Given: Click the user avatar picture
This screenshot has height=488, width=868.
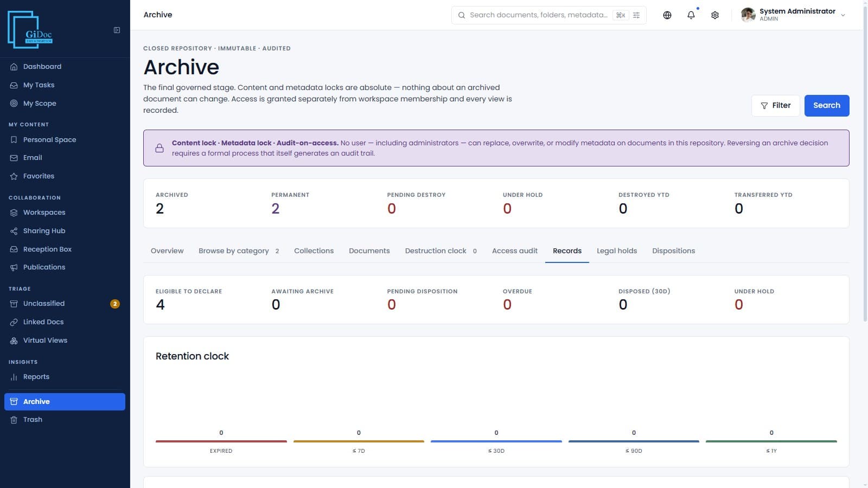Looking at the screenshot, I should pyautogui.click(x=748, y=15).
